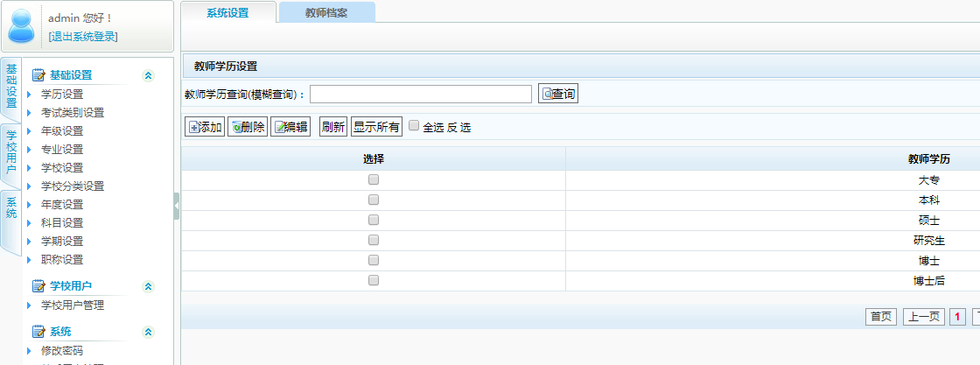Select the checkbox for the 硕士 row
The height and width of the screenshot is (365, 980).
coord(374,220)
